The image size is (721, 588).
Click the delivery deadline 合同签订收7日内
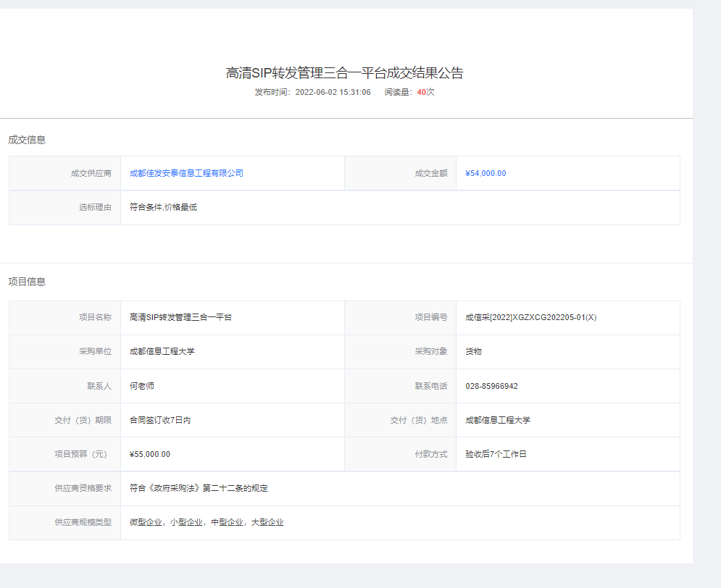159,420
